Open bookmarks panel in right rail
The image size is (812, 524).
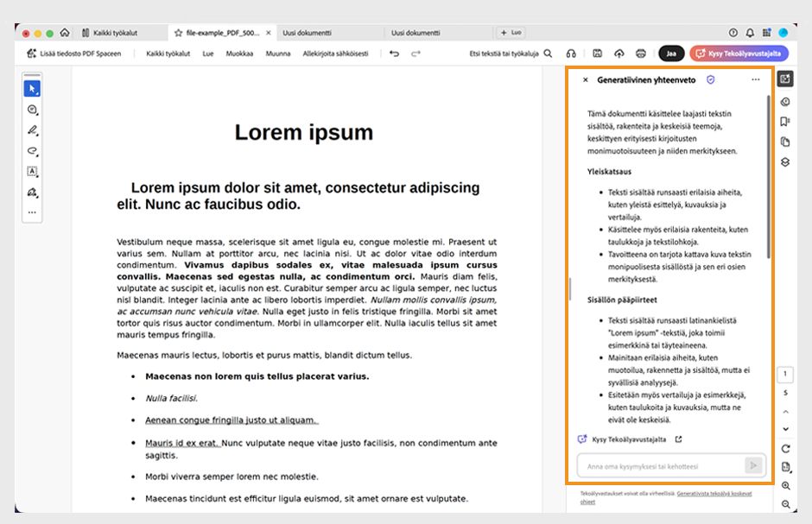[x=785, y=122]
